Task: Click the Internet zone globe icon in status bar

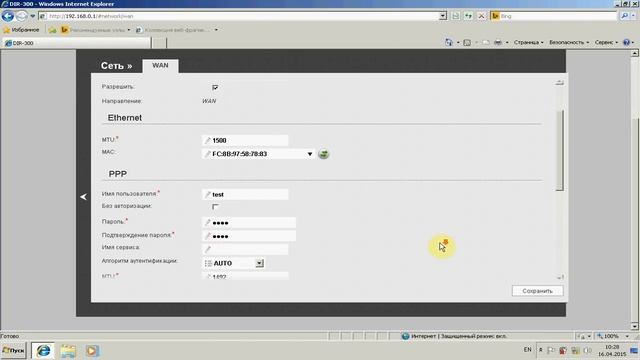Action: pyautogui.click(x=405, y=336)
